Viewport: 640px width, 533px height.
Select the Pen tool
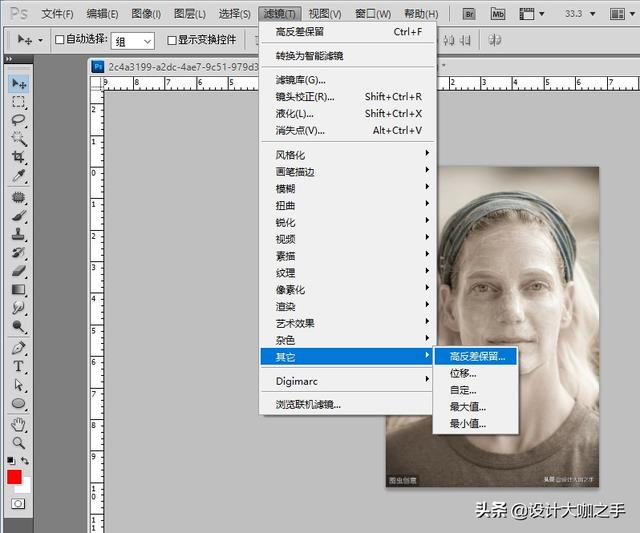18,348
